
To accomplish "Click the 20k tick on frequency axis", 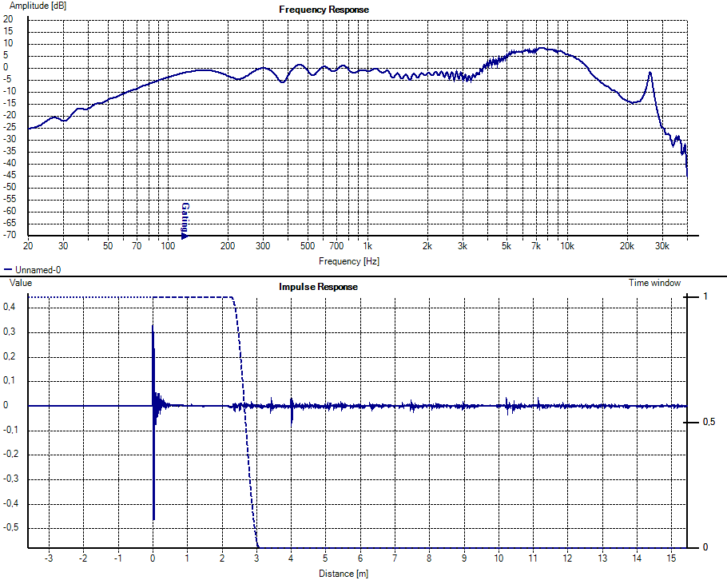I will tap(626, 246).
